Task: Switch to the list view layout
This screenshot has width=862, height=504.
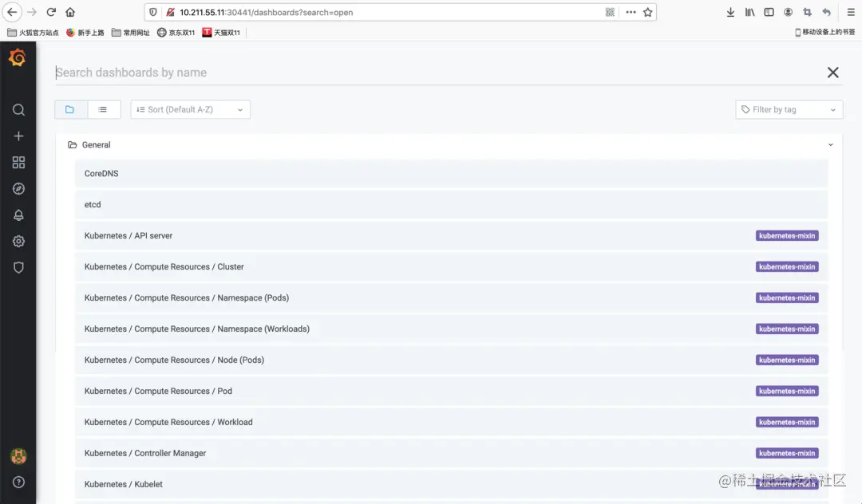Action: coord(103,109)
